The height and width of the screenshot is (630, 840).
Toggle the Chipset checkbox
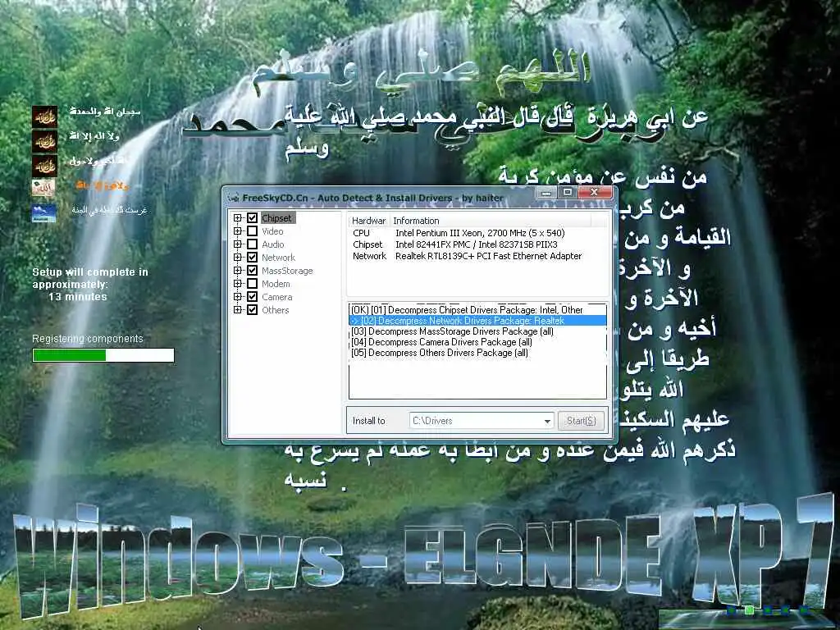(x=253, y=218)
